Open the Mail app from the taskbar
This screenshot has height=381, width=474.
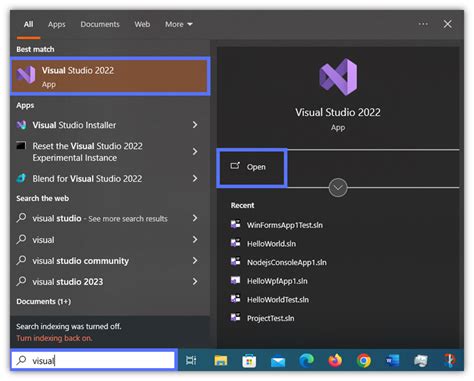(x=278, y=361)
